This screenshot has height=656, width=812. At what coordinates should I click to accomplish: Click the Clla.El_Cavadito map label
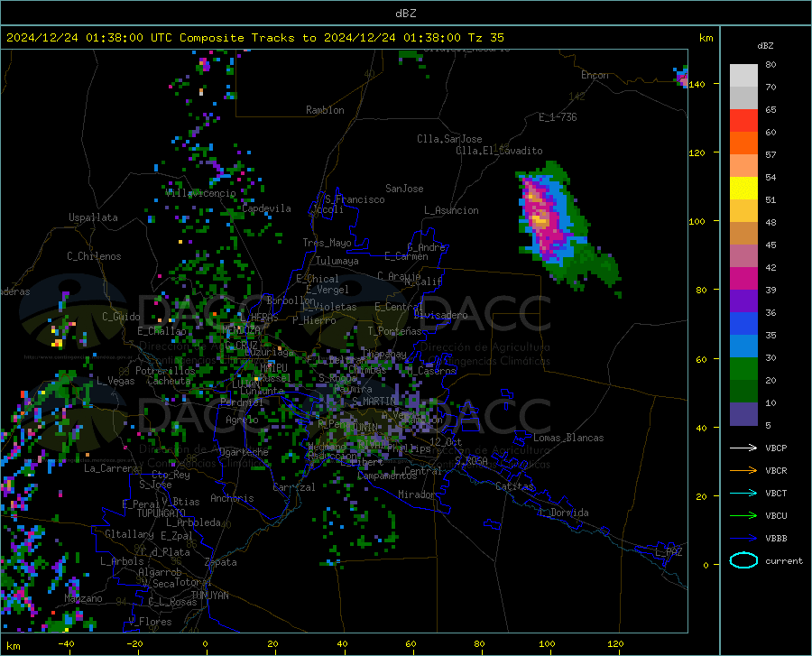click(499, 151)
